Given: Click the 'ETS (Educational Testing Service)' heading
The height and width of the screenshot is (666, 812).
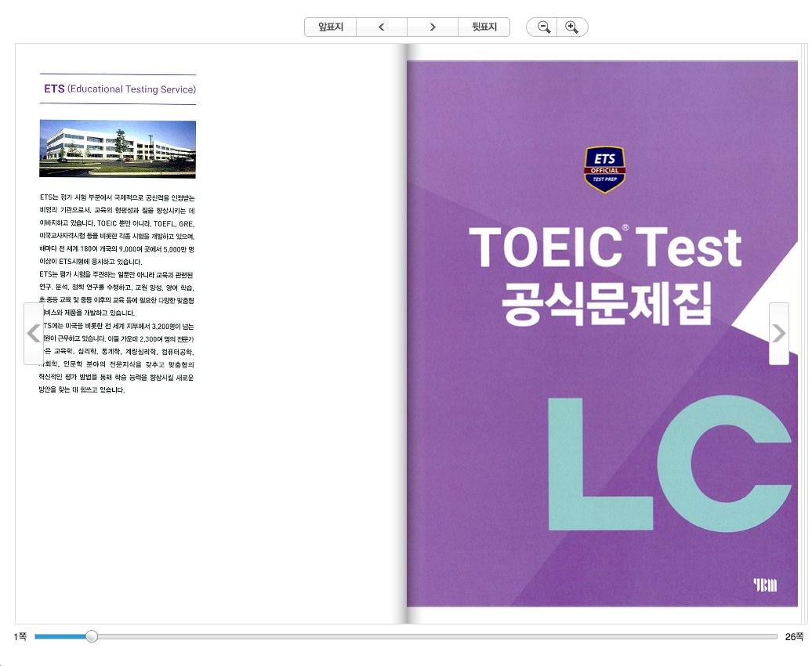Looking at the screenshot, I should (x=120, y=89).
